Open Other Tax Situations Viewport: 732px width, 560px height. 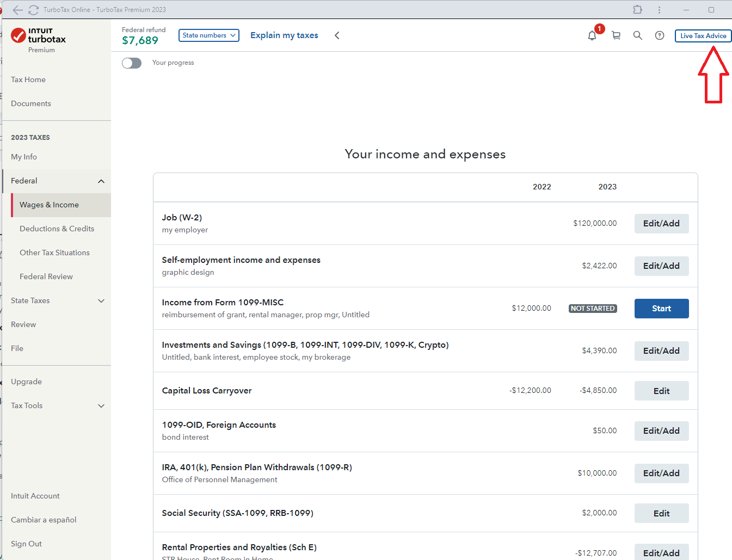click(x=54, y=253)
